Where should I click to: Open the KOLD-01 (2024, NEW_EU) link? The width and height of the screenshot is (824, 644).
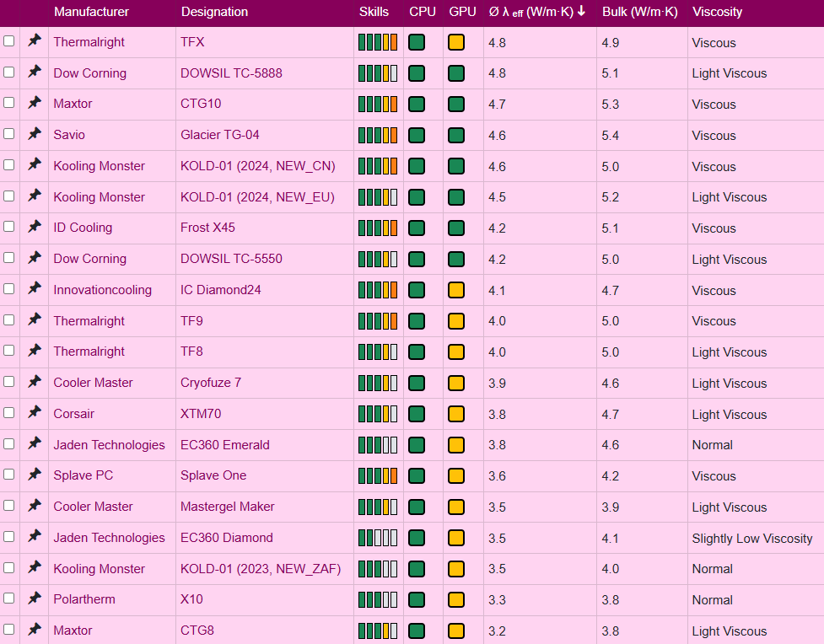pos(257,197)
